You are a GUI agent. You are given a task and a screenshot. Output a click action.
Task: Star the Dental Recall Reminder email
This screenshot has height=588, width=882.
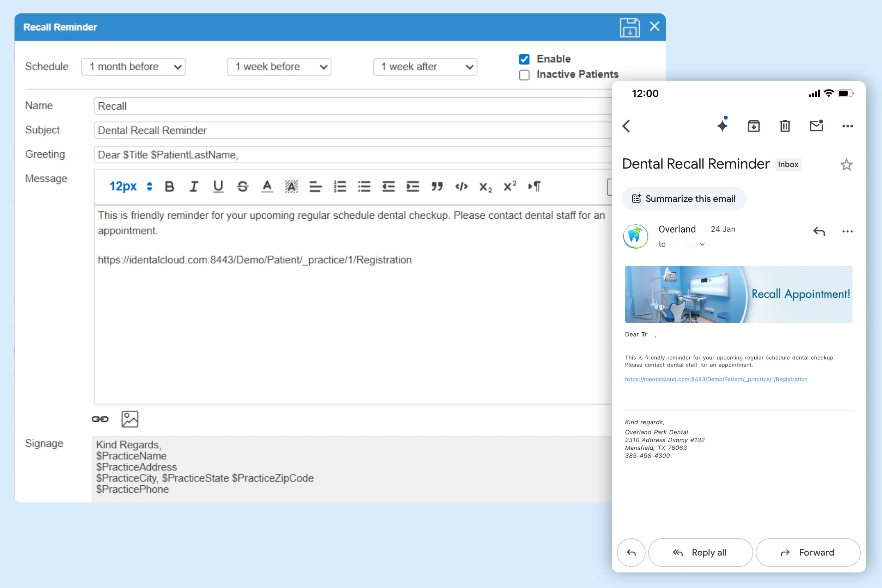(846, 165)
